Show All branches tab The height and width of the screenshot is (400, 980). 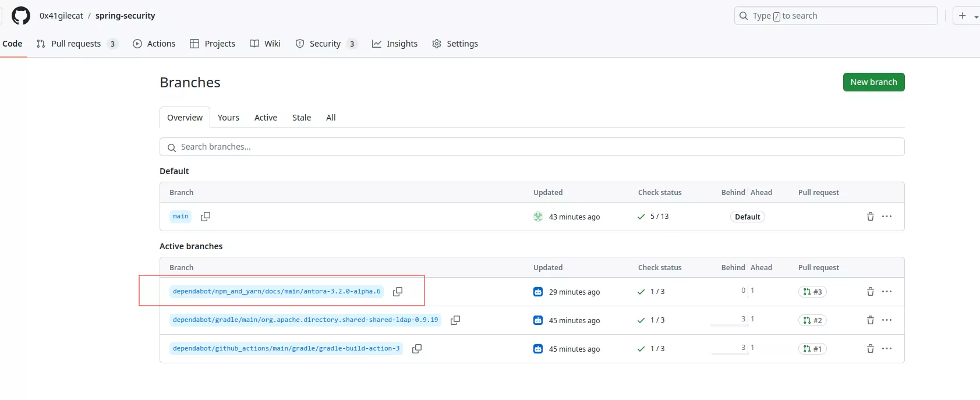pos(331,118)
